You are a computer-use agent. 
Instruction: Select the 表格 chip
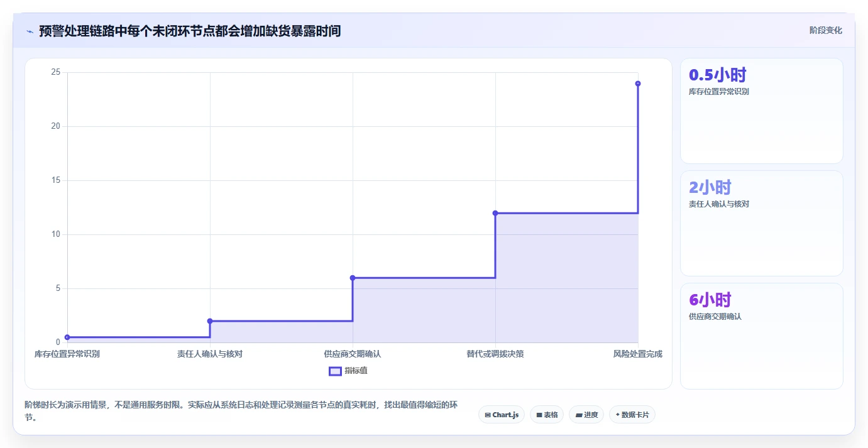point(547,415)
